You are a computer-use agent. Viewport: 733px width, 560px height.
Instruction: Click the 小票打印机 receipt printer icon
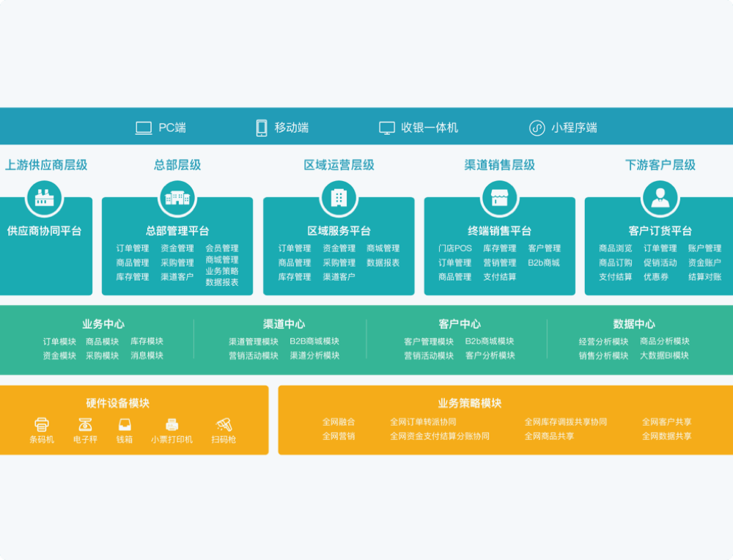coord(172,424)
